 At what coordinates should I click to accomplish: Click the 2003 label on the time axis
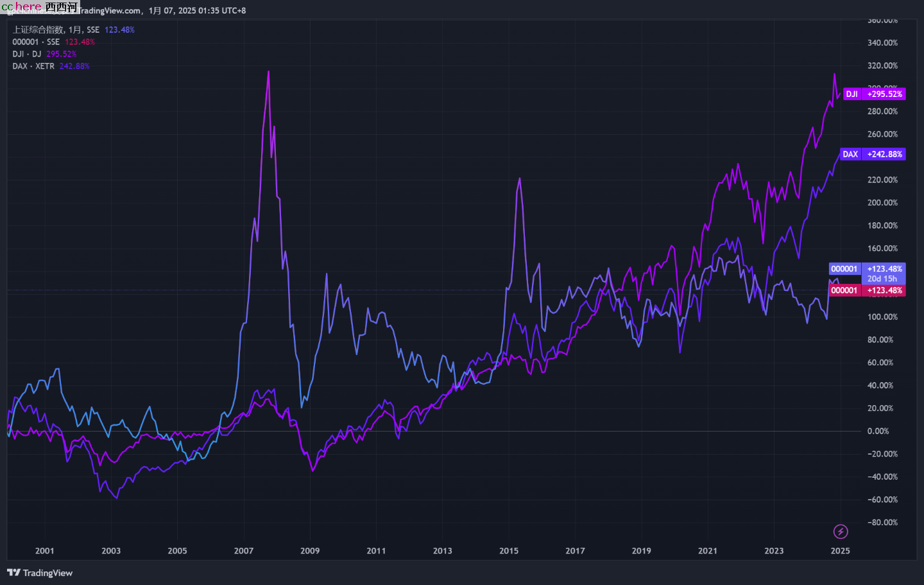click(x=111, y=550)
